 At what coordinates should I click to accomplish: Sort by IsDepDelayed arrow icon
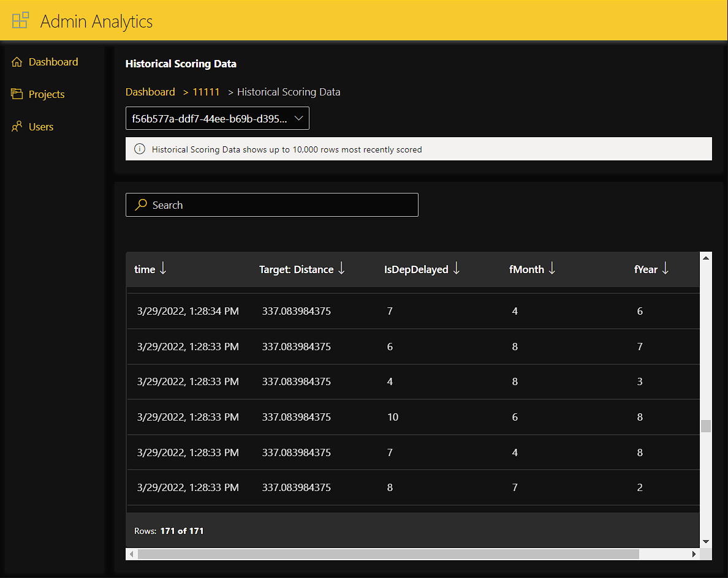click(457, 269)
